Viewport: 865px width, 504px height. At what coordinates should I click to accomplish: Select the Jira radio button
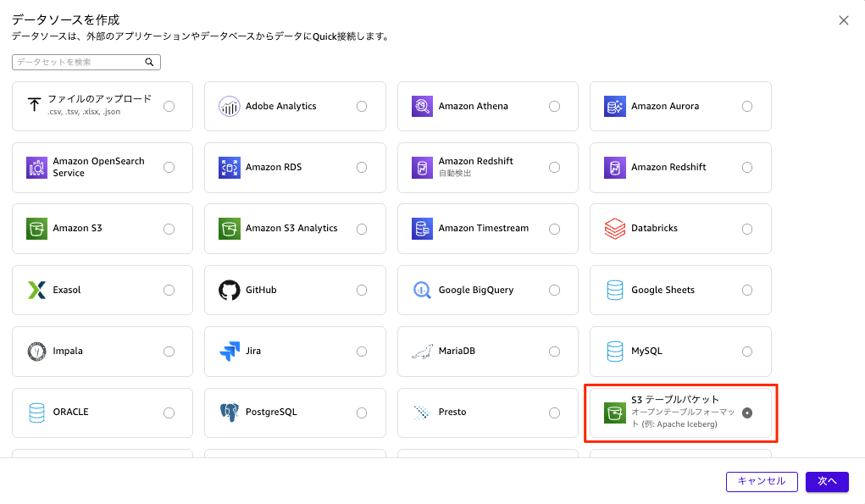[362, 352]
